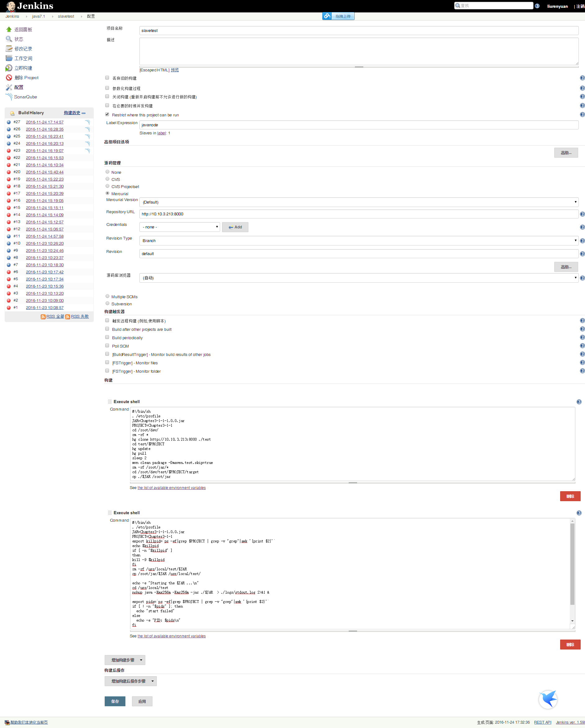Click the SonarQube icon beside build #27
Viewport: 585px width, 728px height.
(88, 122)
